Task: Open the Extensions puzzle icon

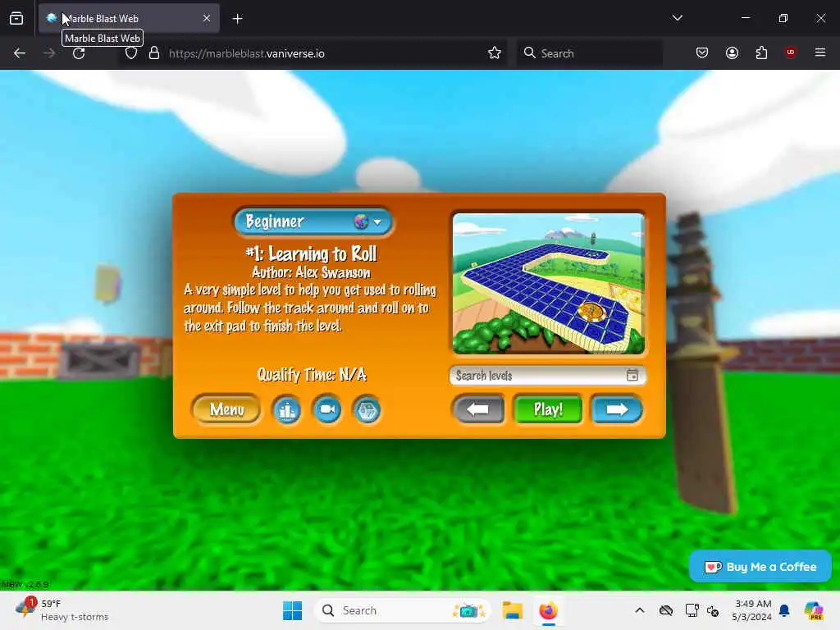Action: point(761,52)
